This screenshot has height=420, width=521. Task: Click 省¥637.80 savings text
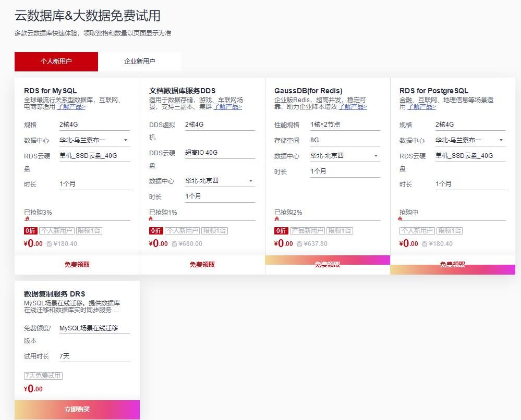pos(312,244)
